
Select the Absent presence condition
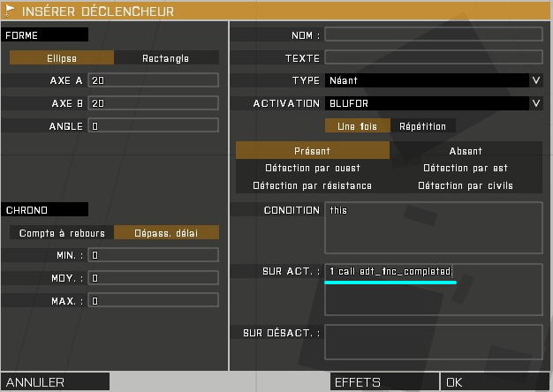pyautogui.click(x=466, y=151)
